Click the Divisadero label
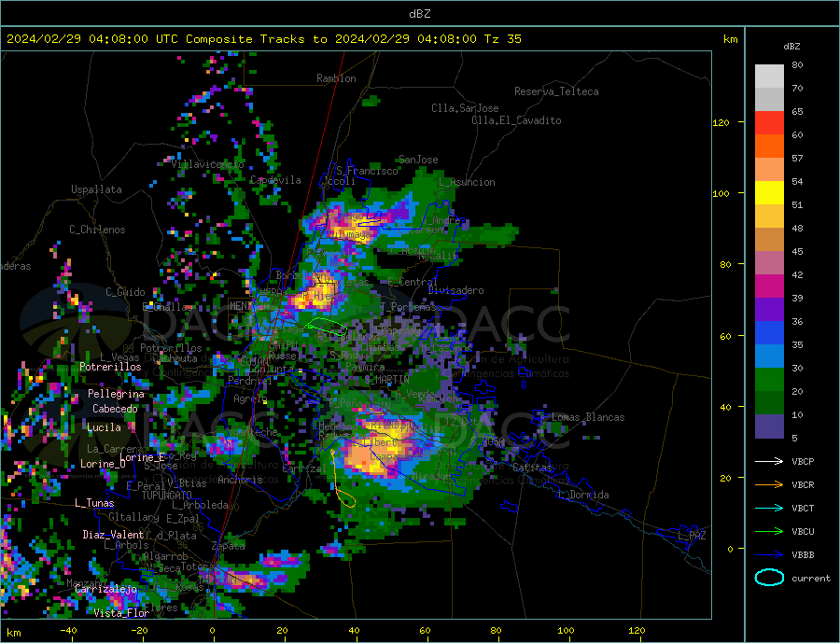Image resolution: width=840 pixels, height=643 pixels. 455,290
